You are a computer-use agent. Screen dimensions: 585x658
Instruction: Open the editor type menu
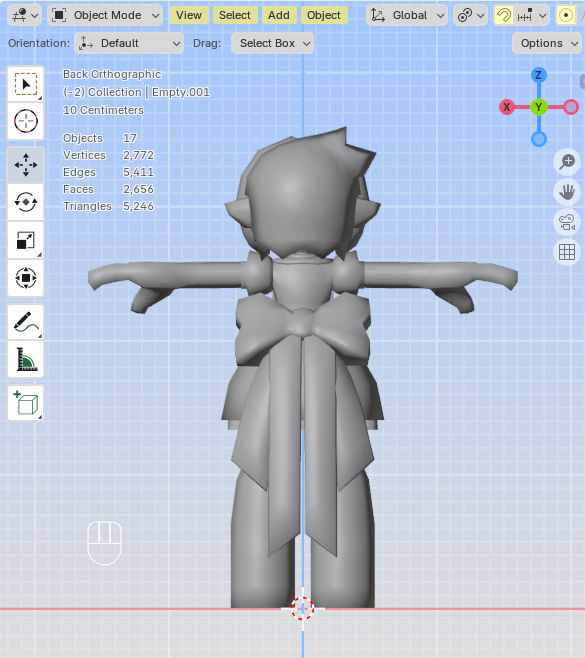(x=25, y=16)
